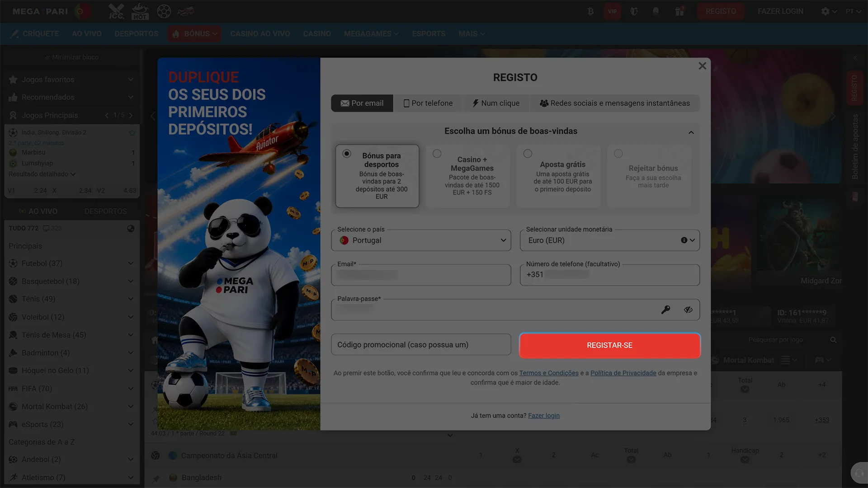Click the currency info icon
Screen dimensions: 868x488
[684, 240]
